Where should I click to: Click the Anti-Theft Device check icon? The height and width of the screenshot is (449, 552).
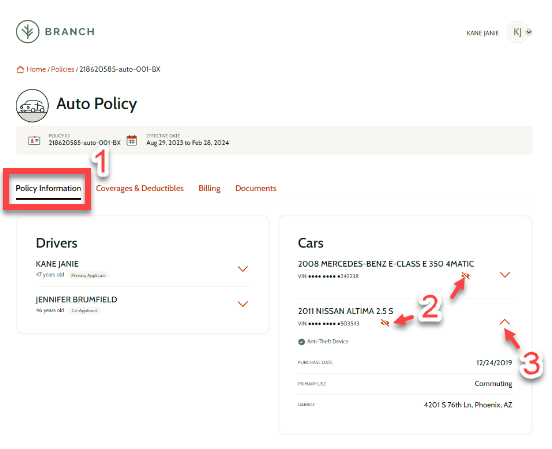tap(301, 342)
